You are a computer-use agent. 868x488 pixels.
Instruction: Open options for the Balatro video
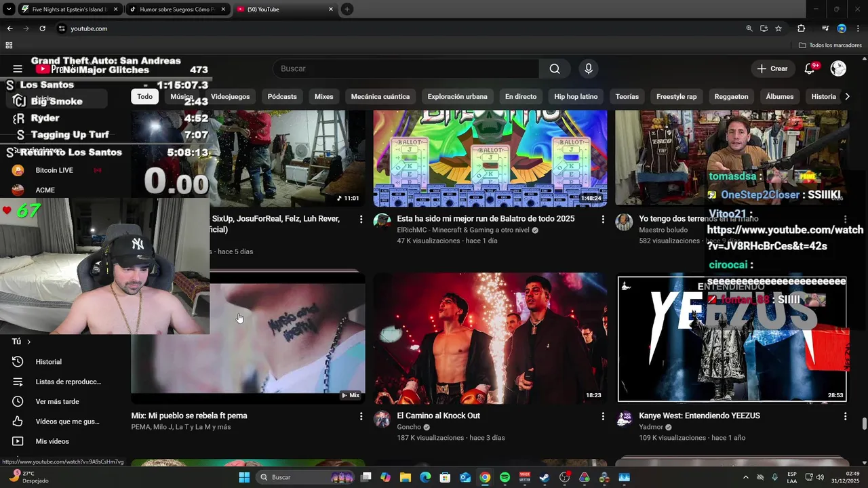(603, 220)
